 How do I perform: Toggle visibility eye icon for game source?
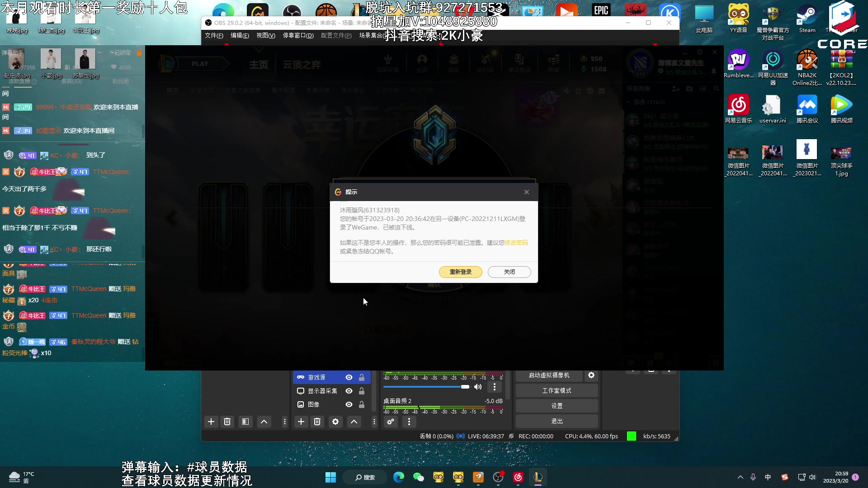tap(349, 377)
